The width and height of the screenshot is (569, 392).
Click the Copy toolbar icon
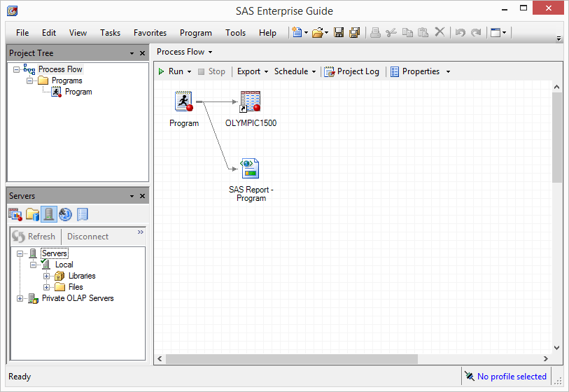(x=407, y=33)
